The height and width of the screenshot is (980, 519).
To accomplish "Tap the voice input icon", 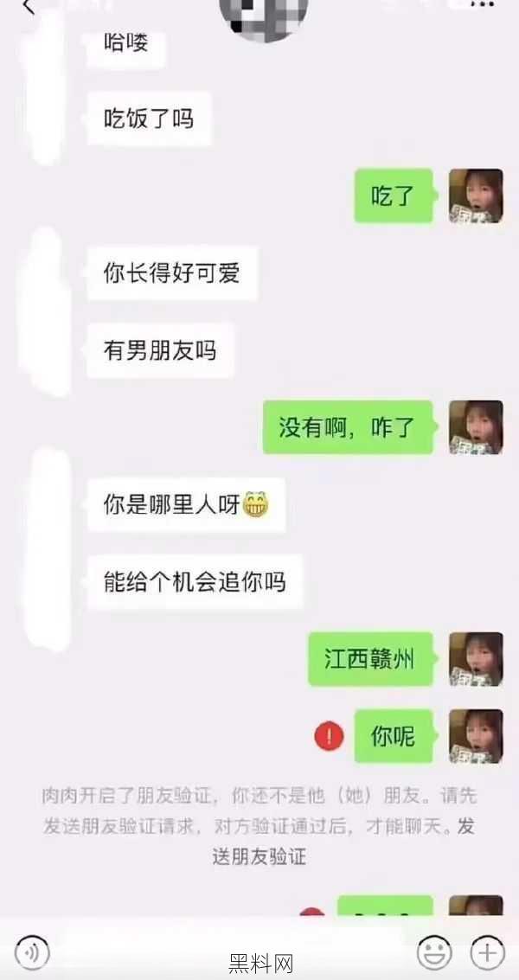I will pos(32,952).
